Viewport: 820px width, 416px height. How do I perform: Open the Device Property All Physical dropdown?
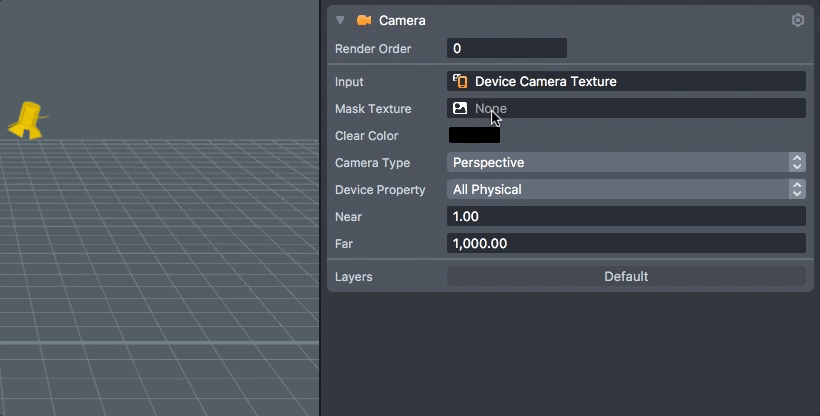click(x=626, y=189)
